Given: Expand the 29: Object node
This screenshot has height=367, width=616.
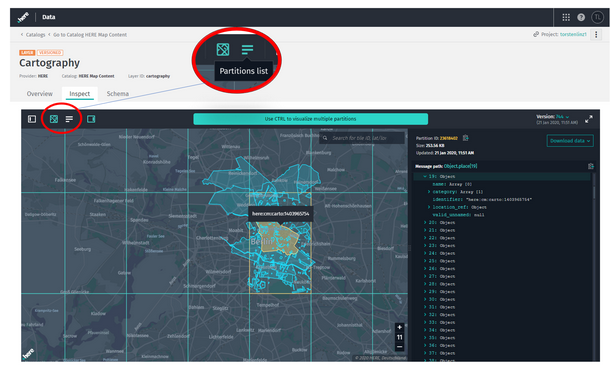Looking at the screenshot, I should 425,292.
